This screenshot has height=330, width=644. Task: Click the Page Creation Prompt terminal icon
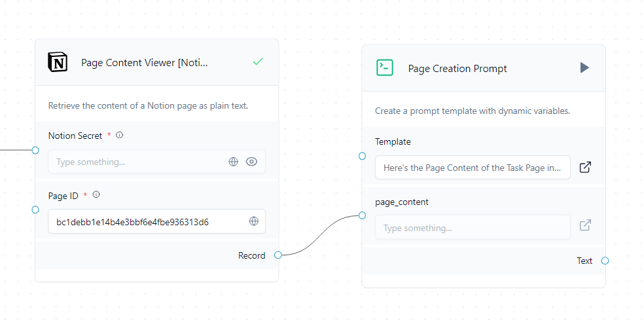coord(385,67)
